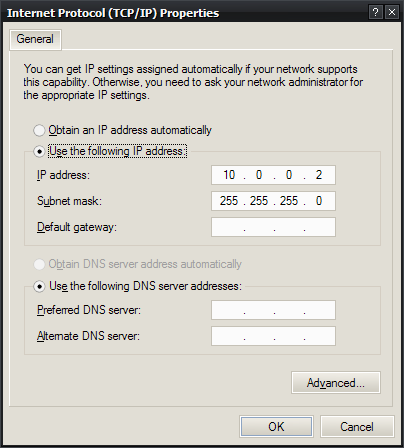Click the second octet of IP address

(259, 175)
